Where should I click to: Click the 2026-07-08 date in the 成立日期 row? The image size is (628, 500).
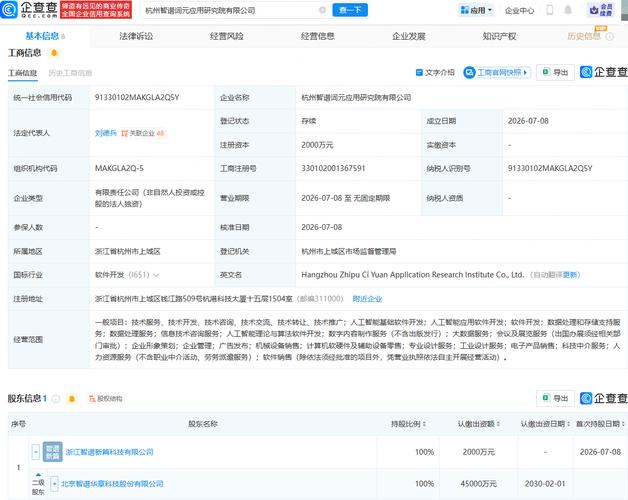pos(528,121)
